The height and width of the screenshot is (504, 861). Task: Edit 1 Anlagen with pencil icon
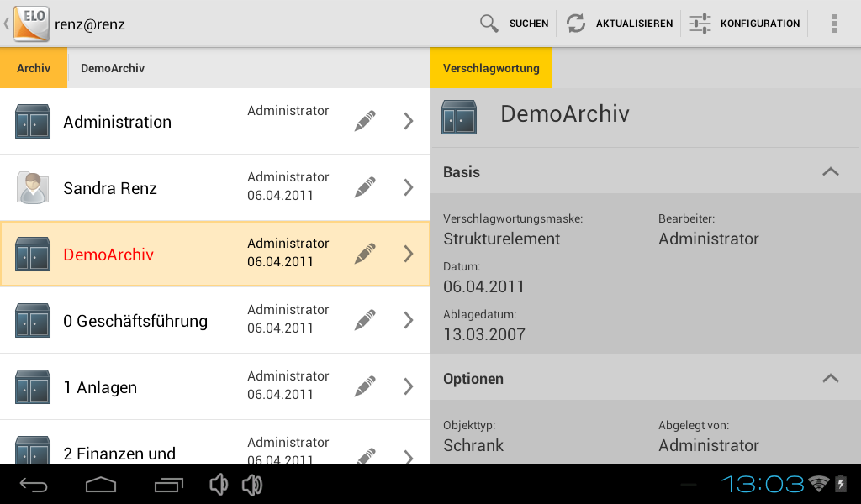[x=365, y=386]
